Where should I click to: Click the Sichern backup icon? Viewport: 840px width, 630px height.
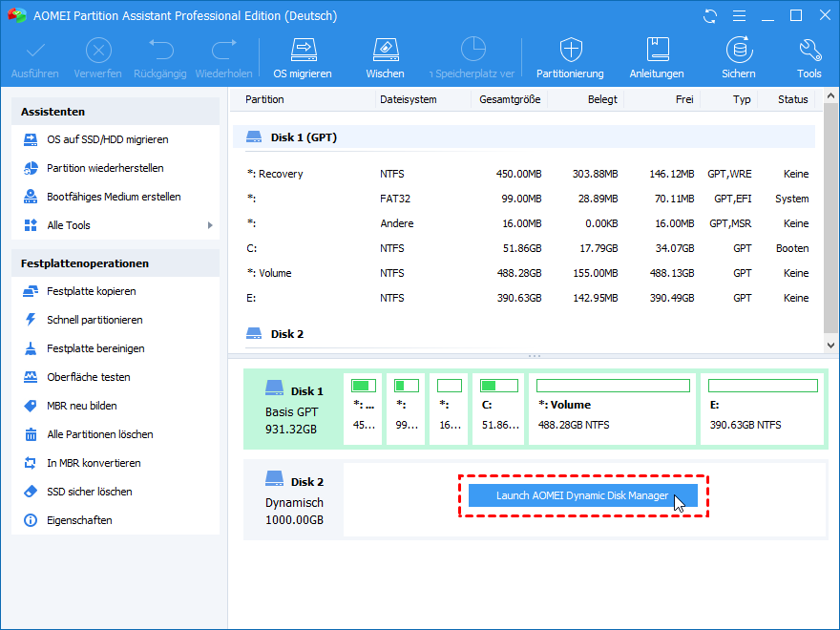[738, 51]
